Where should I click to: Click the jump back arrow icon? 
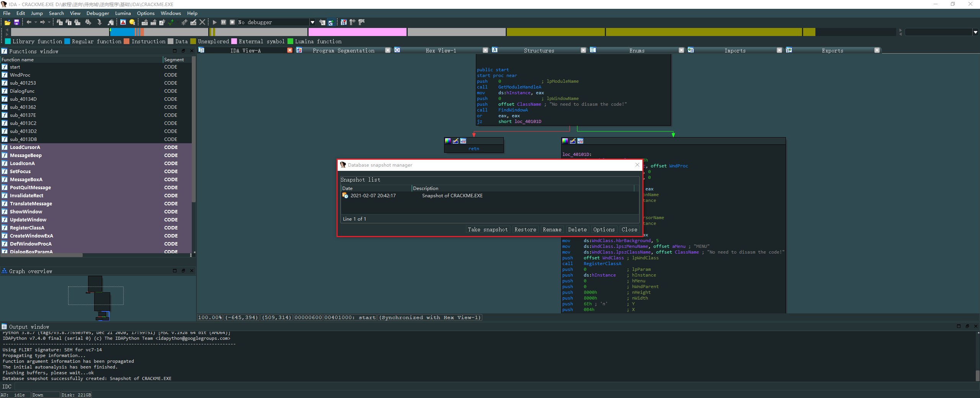point(29,23)
